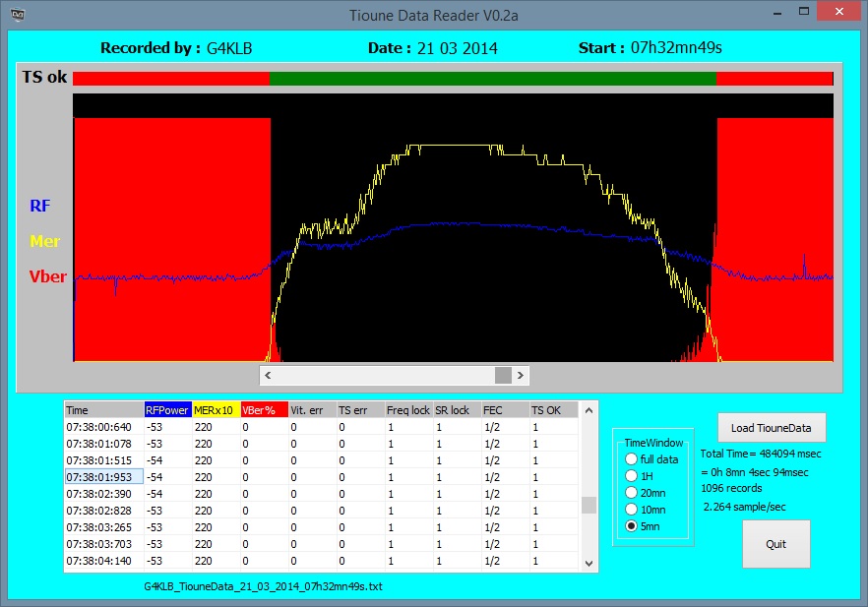
Task: Click the 2.264 sample/sec text
Action: click(x=745, y=507)
